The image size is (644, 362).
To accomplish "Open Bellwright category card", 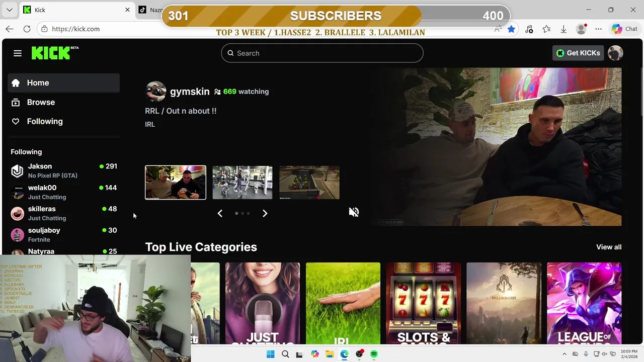I will (x=504, y=303).
